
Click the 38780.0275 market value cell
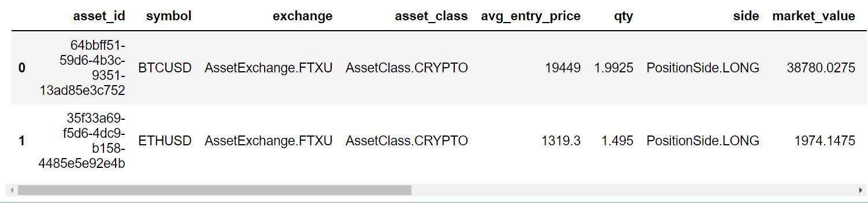coord(821,68)
